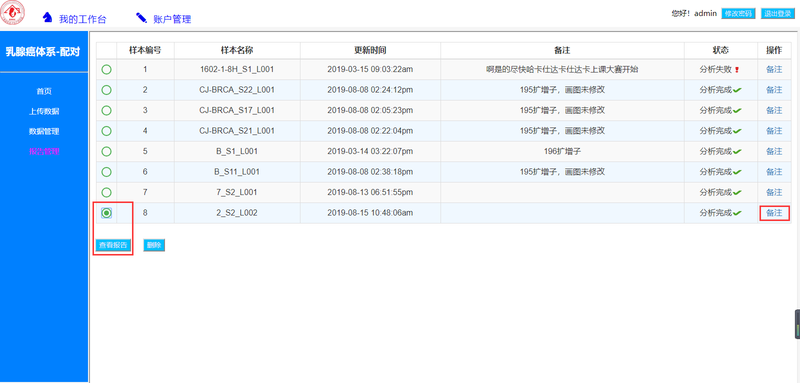The height and width of the screenshot is (383, 800).
Task: Open 上传数据 in the sidebar
Action: 44,111
